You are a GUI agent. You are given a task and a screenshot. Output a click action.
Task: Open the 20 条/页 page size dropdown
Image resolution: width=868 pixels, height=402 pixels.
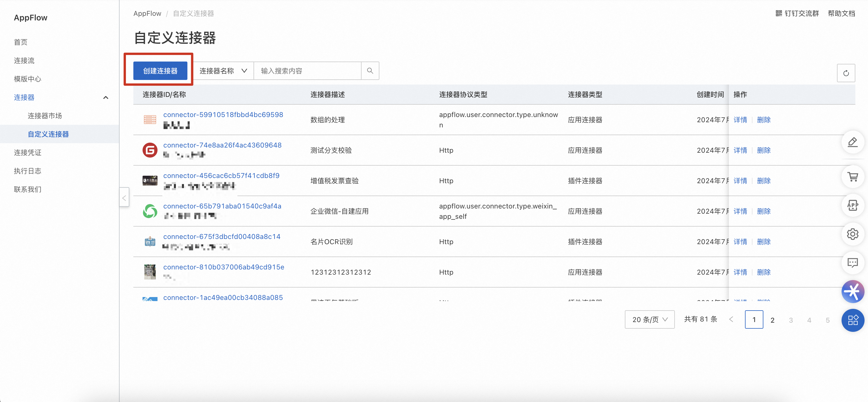click(649, 319)
